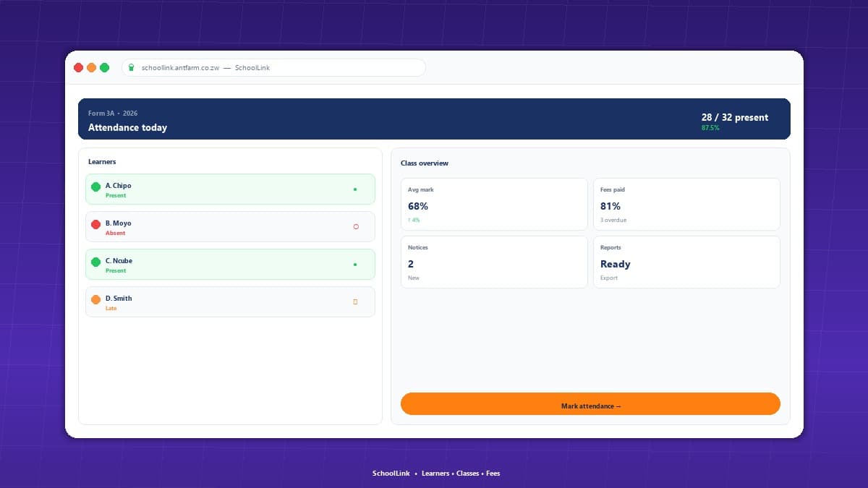The height and width of the screenshot is (488, 868).
Task: Click the red avatar beside B. Moyo
Action: pos(95,225)
